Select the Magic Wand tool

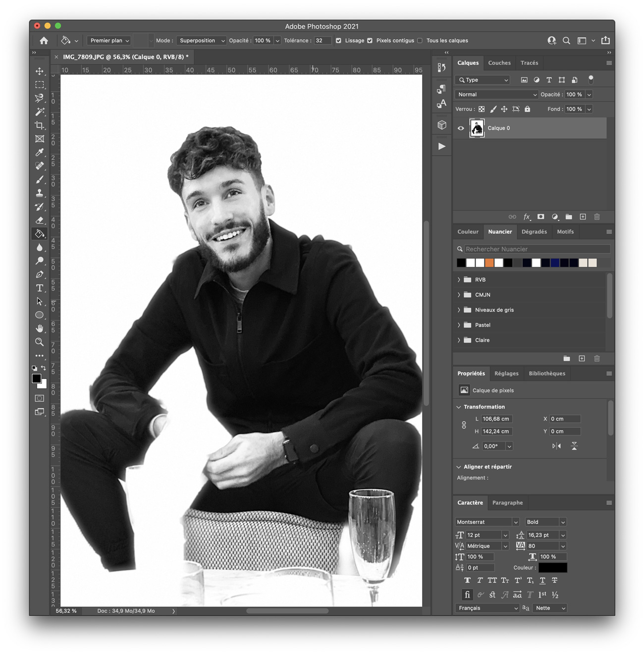tap(40, 112)
